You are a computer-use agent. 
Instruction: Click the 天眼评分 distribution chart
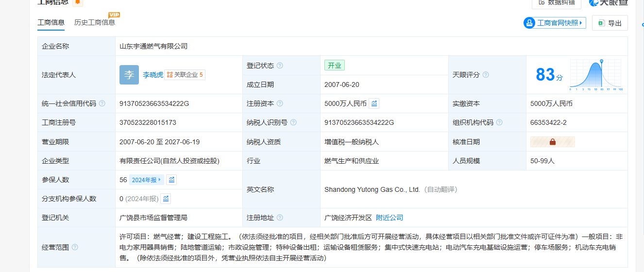(x=595, y=75)
